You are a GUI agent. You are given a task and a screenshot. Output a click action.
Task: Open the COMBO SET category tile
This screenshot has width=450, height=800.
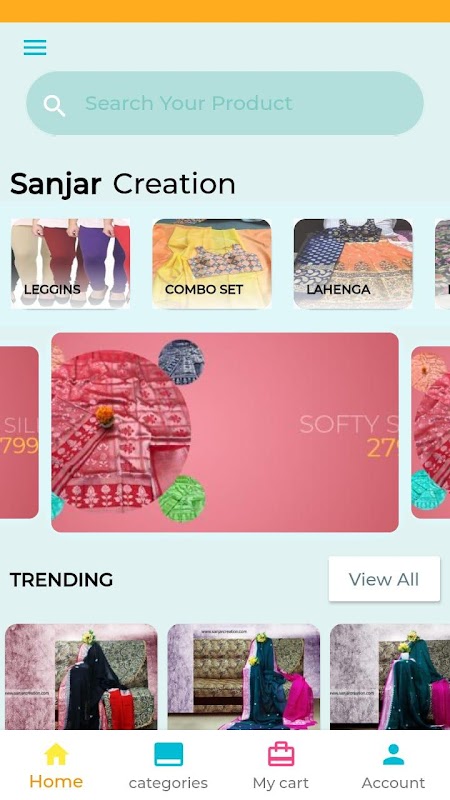[212, 264]
